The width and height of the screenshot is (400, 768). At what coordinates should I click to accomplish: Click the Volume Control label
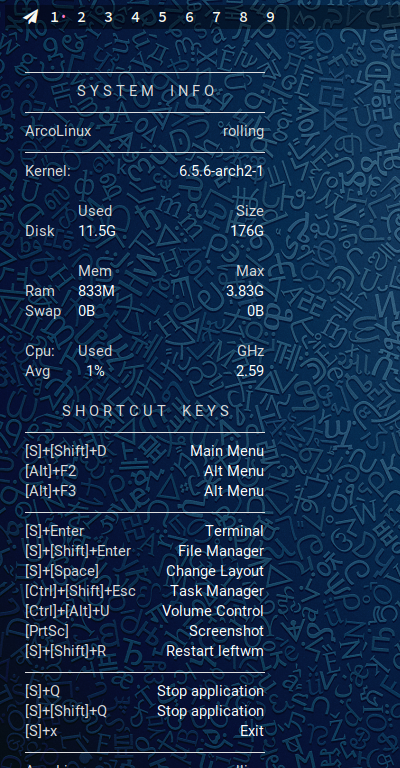[x=213, y=611]
